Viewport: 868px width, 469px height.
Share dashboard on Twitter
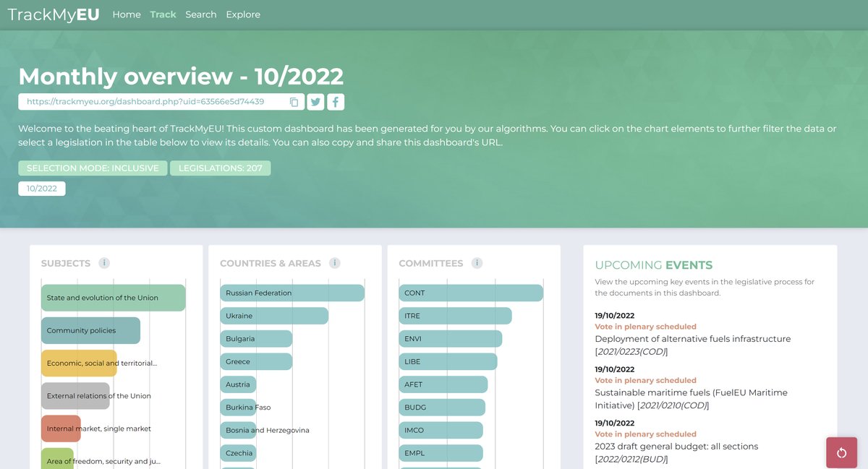[315, 102]
